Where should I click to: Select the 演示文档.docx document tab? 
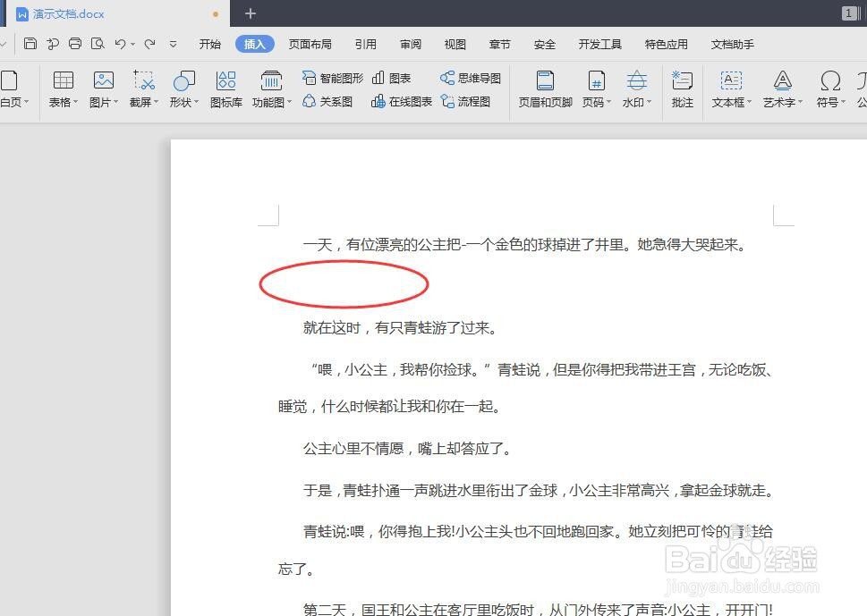point(116,13)
